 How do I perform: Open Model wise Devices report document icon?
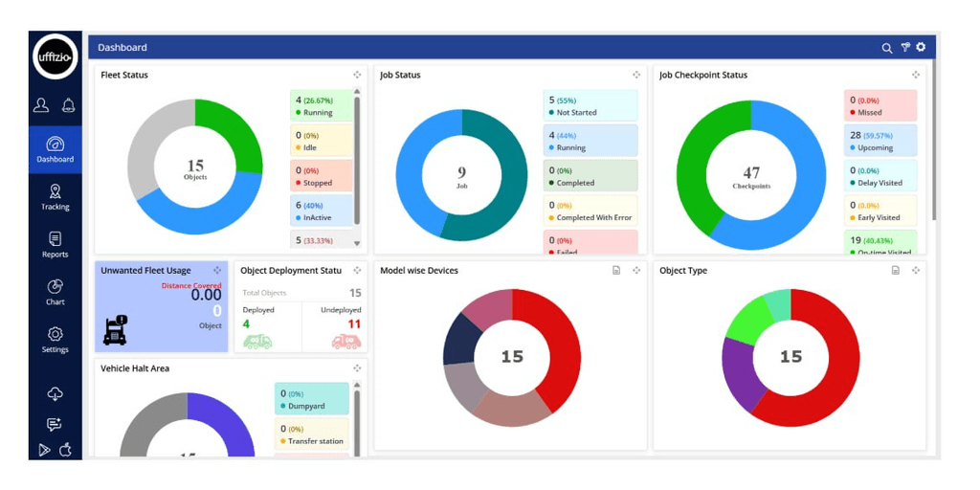(x=616, y=271)
